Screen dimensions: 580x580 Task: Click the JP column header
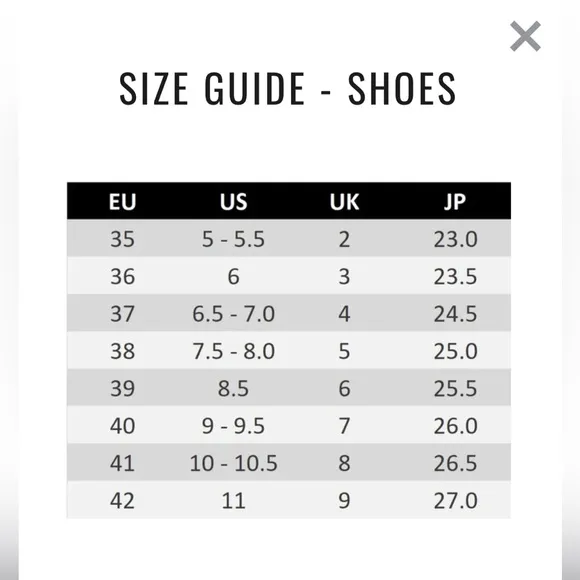455,202
